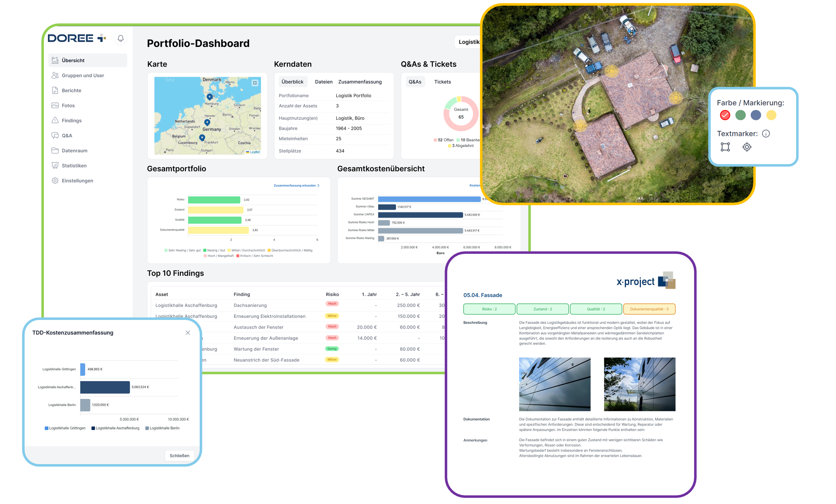The height and width of the screenshot is (504, 836).
Task: Click the Summe CAPEX bar
Action: coord(420,215)
